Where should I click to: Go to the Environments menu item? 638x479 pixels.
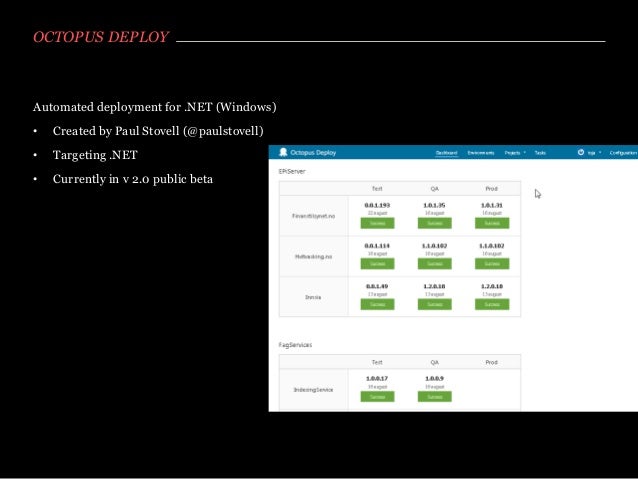pyautogui.click(x=481, y=153)
